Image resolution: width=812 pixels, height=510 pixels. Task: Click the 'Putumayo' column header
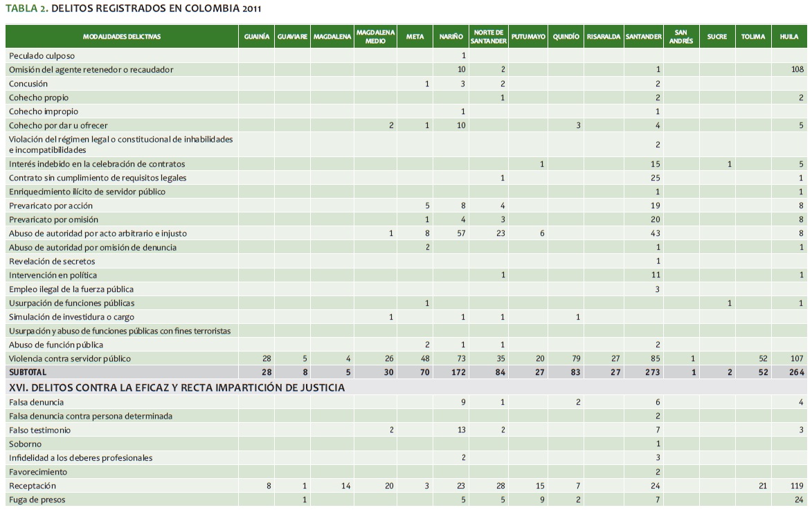528,37
